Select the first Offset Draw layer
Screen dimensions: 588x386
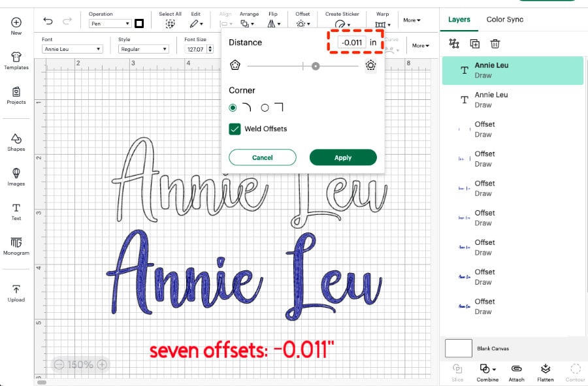513,129
